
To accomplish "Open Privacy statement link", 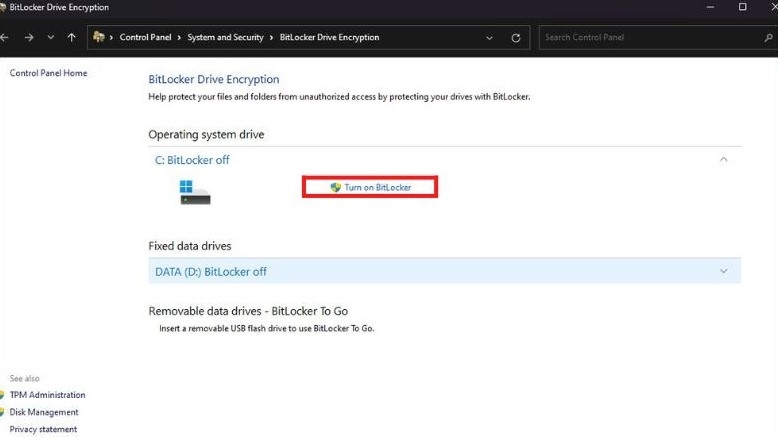I will pyautogui.click(x=43, y=429).
